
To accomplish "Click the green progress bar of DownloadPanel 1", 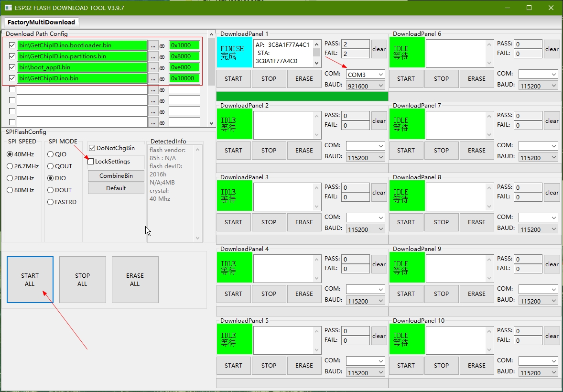I will click(x=303, y=96).
